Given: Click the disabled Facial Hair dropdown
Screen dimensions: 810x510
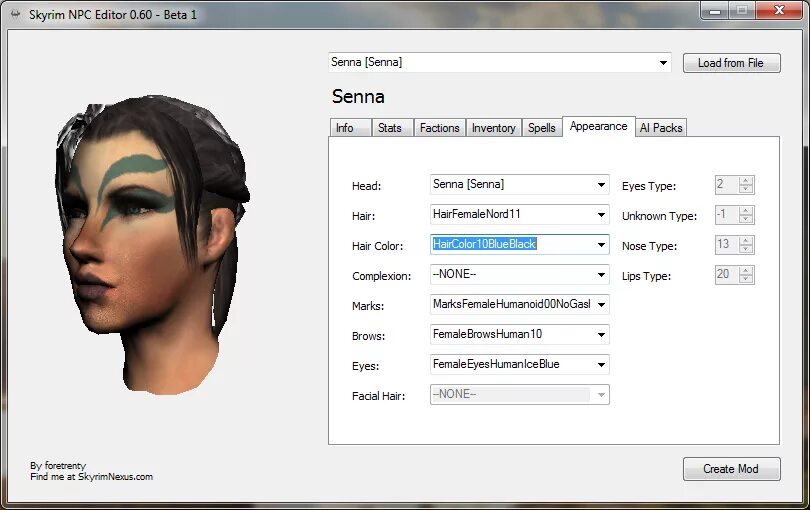Looking at the screenshot, I should 520,394.
